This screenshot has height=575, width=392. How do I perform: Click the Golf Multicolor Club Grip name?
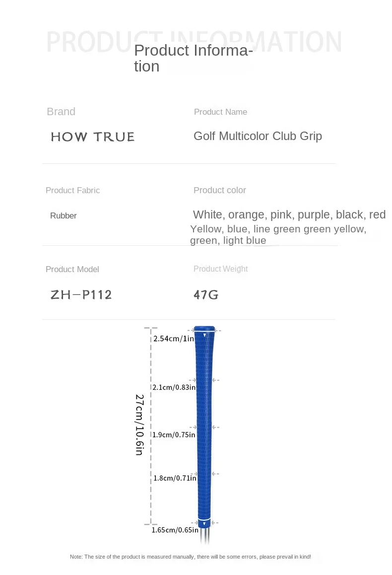click(x=258, y=136)
